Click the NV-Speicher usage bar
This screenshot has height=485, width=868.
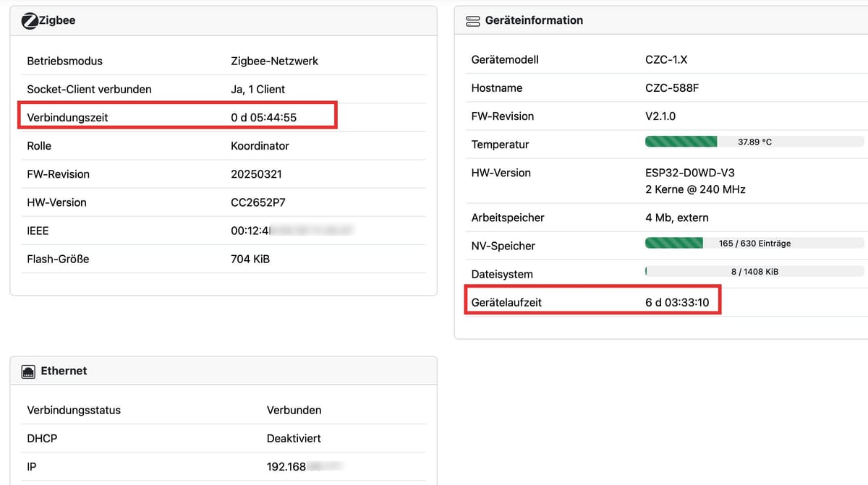[x=754, y=244]
